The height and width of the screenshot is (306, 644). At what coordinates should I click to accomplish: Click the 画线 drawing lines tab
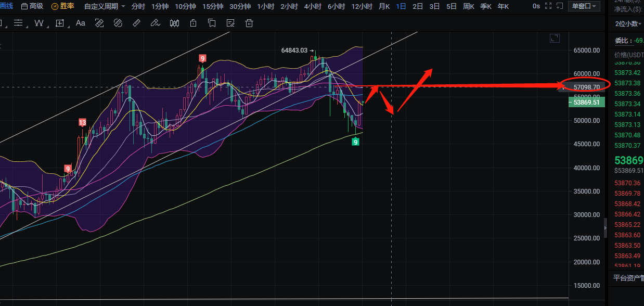tap(6, 6)
